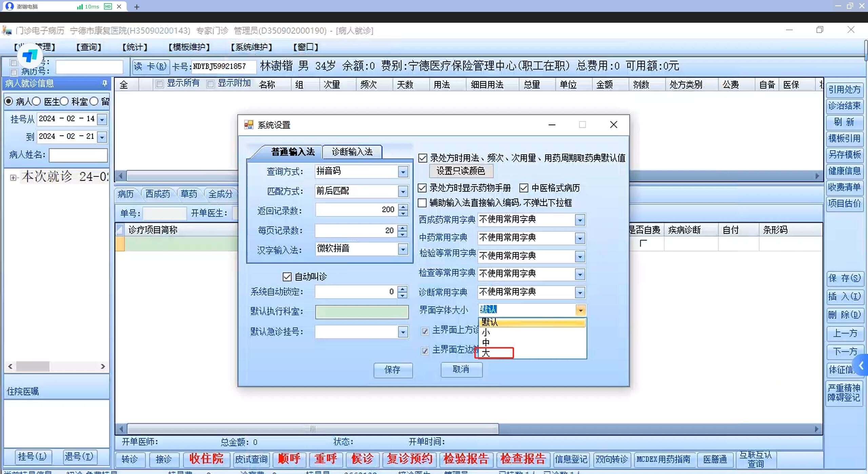The image size is (868, 474).
Task: Toggle the 自动叫诊 checkbox
Action: click(287, 277)
